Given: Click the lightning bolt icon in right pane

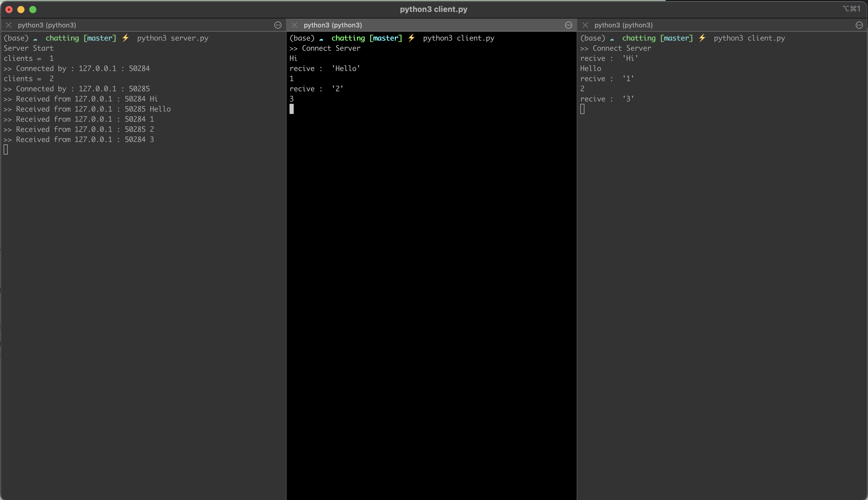Looking at the screenshot, I should click(702, 38).
